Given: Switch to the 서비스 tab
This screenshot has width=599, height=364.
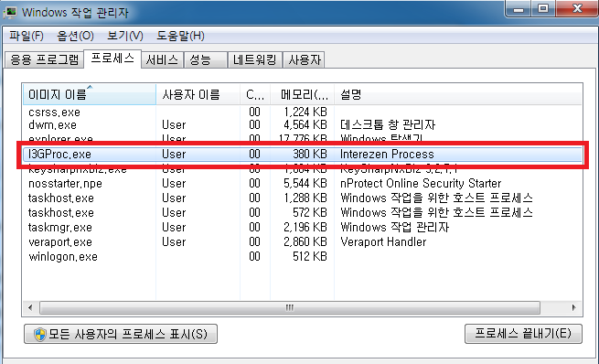Looking at the screenshot, I should [x=162, y=59].
